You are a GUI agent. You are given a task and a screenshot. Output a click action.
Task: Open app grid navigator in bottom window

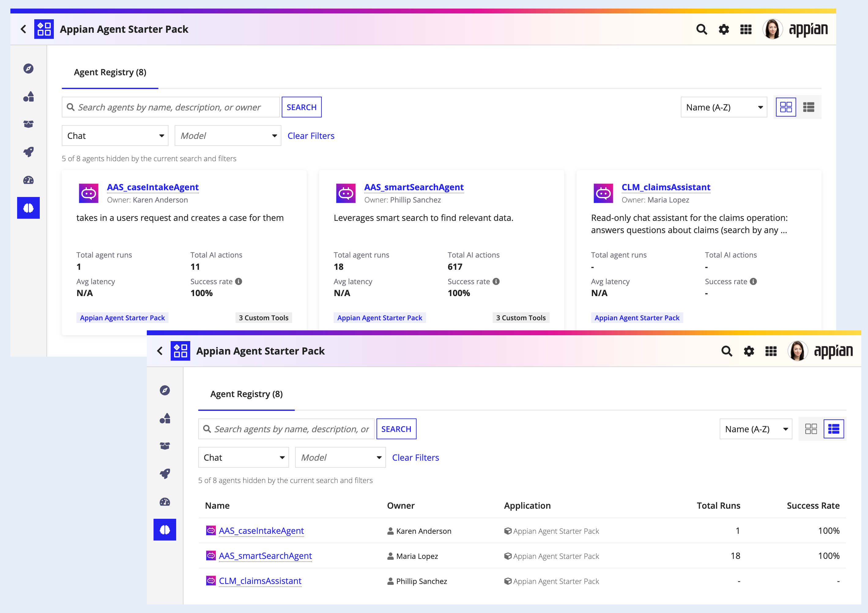pos(771,351)
